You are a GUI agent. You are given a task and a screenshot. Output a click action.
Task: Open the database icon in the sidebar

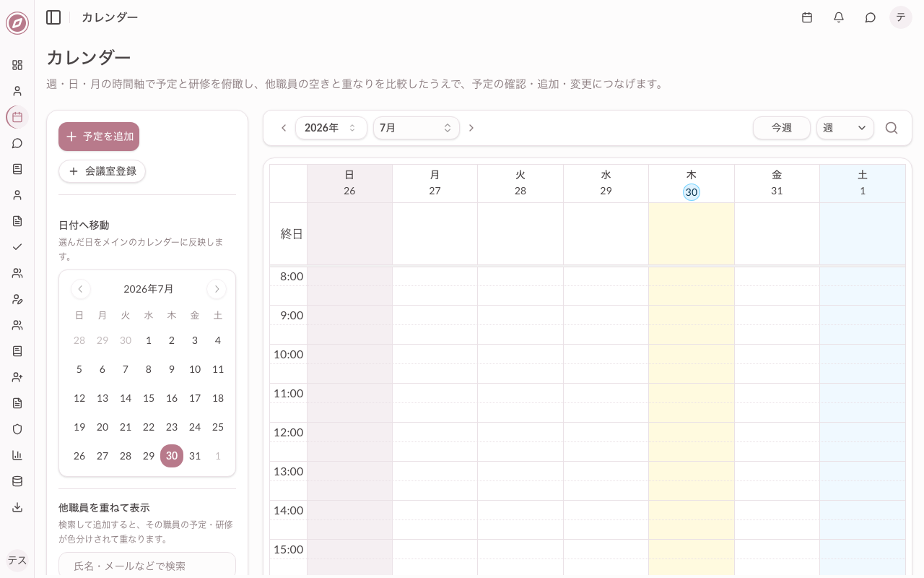17,481
